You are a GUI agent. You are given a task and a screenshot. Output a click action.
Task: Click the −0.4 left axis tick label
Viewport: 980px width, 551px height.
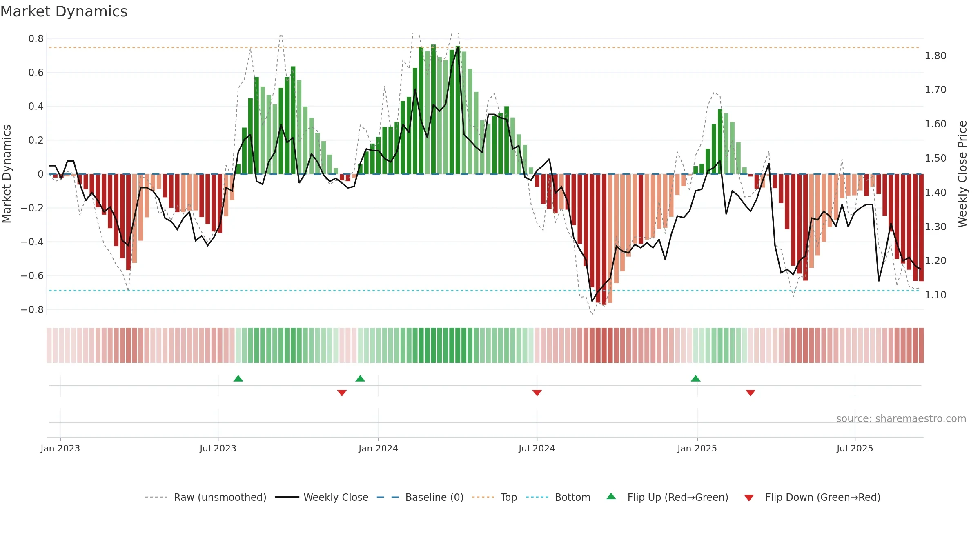[x=32, y=242]
